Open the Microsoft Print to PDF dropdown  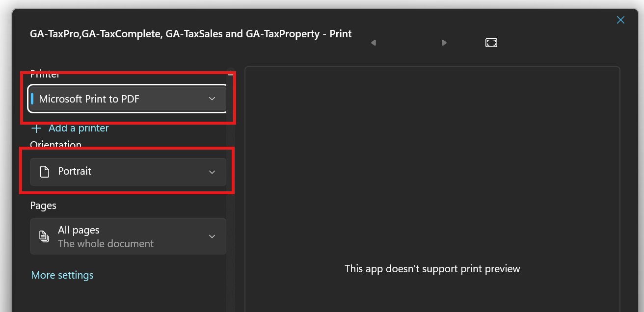[123, 99]
